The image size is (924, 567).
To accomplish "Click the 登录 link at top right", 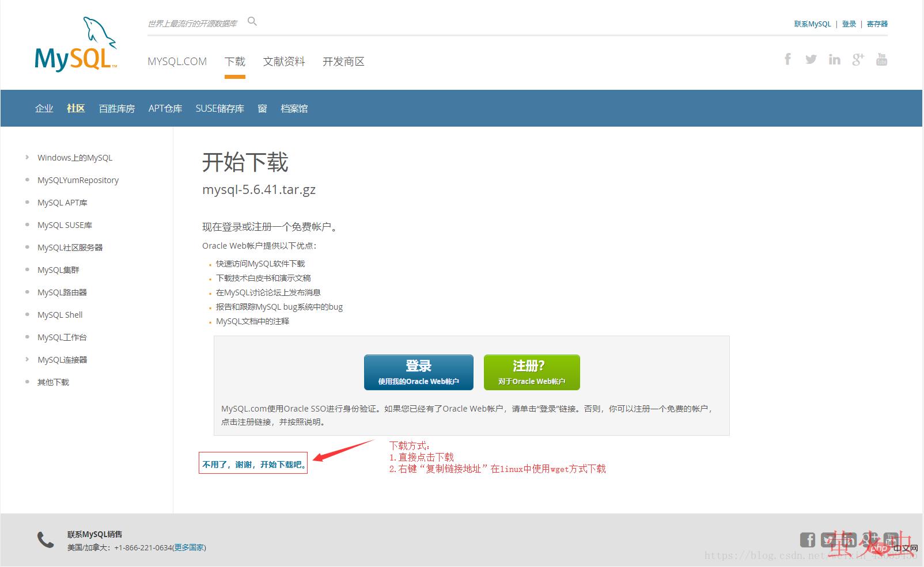I will 849,24.
